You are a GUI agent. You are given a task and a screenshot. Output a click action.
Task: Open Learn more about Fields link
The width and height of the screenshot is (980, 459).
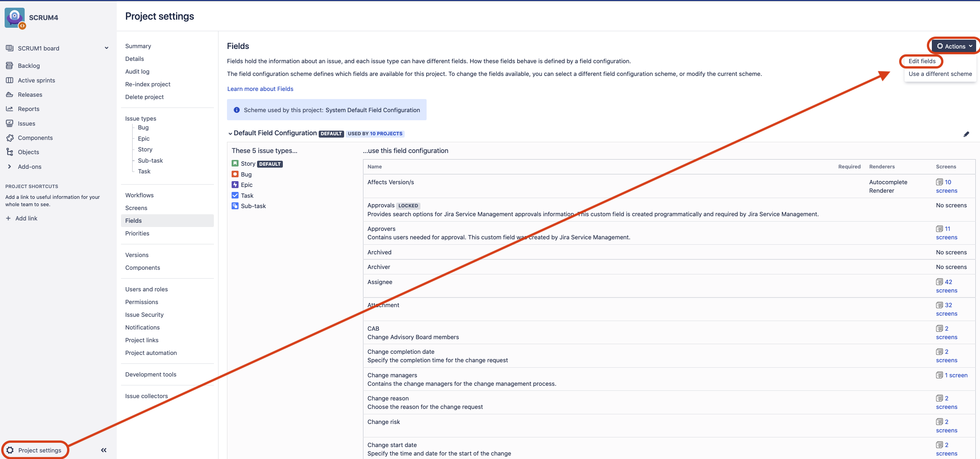click(x=260, y=89)
